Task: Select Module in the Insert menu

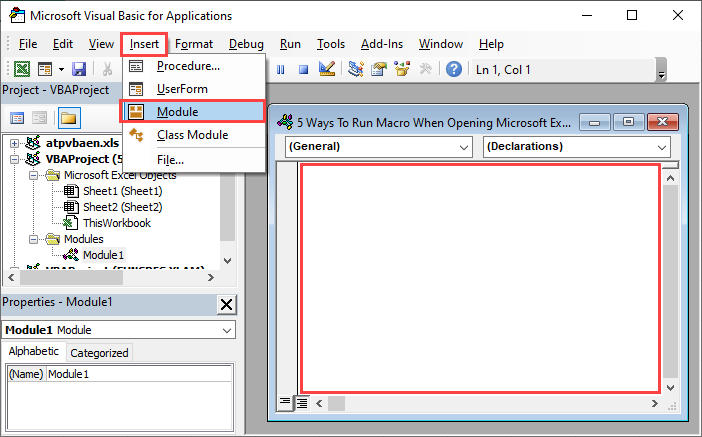Action: [x=194, y=111]
